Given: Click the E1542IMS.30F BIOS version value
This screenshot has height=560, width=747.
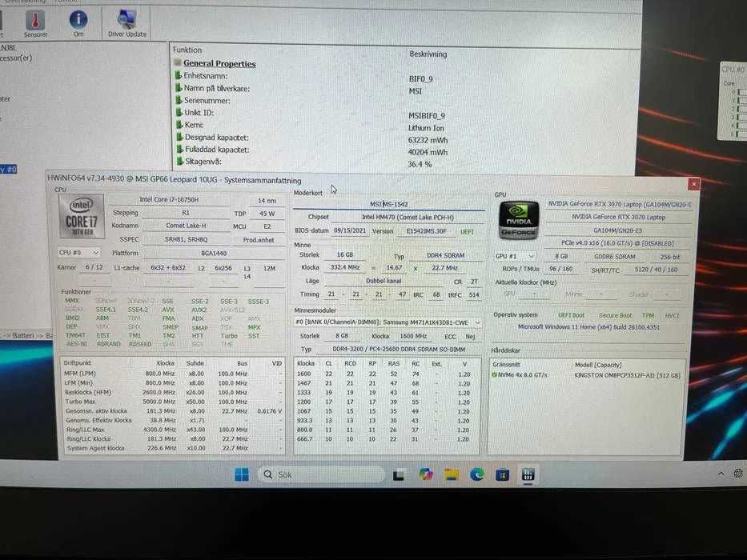Looking at the screenshot, I should (427, 231).
